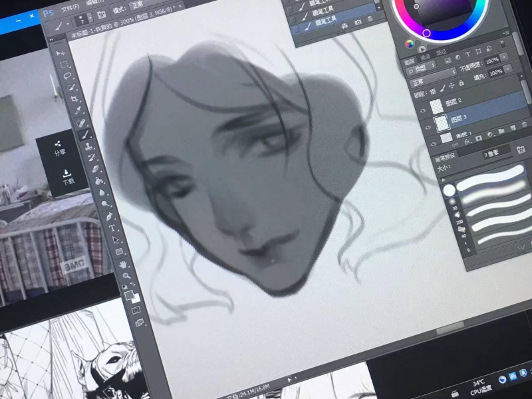Expand the toolbox with the double arrow
The image size is (532, 399).
(x=52, y=40)
